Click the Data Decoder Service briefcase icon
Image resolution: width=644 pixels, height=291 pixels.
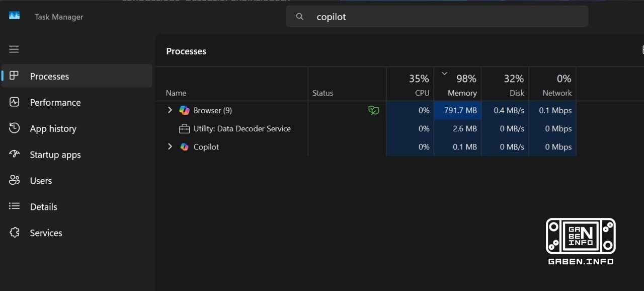point(185,129)
